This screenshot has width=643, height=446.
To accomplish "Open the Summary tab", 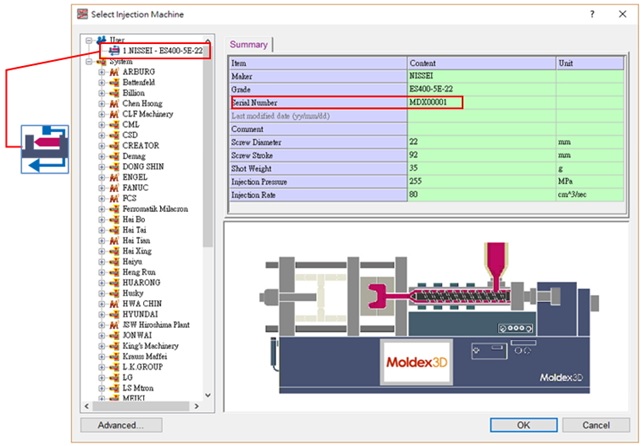I will coord(249,44).
